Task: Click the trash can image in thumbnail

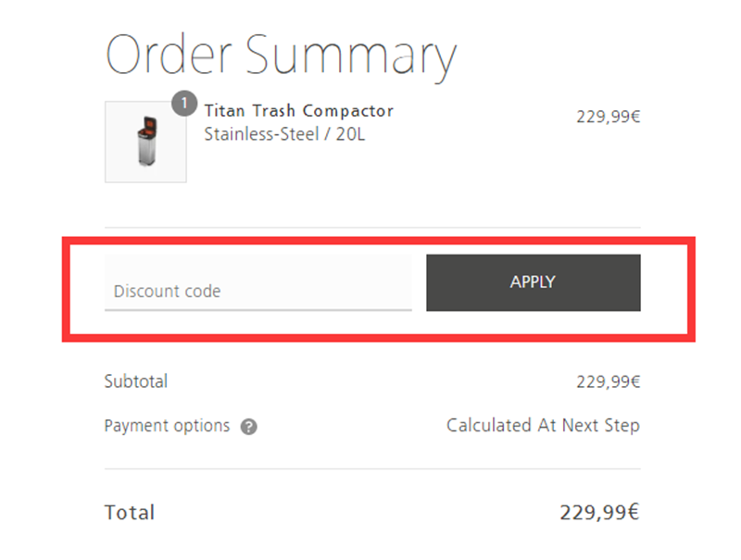Action: coord(147,142)
